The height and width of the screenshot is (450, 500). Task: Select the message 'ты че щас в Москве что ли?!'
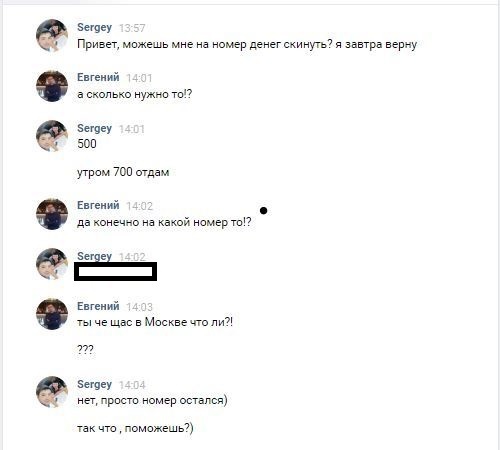(155, 322)
